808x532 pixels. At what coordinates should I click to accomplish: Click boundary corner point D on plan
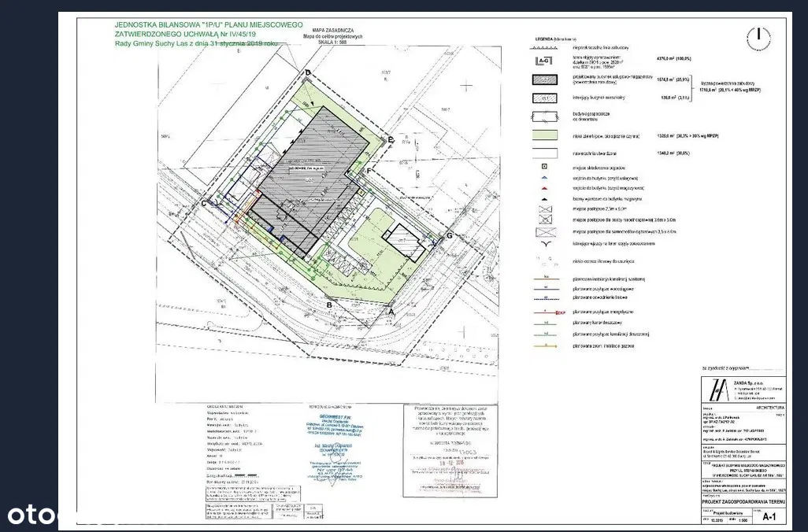tap(308, 72)
